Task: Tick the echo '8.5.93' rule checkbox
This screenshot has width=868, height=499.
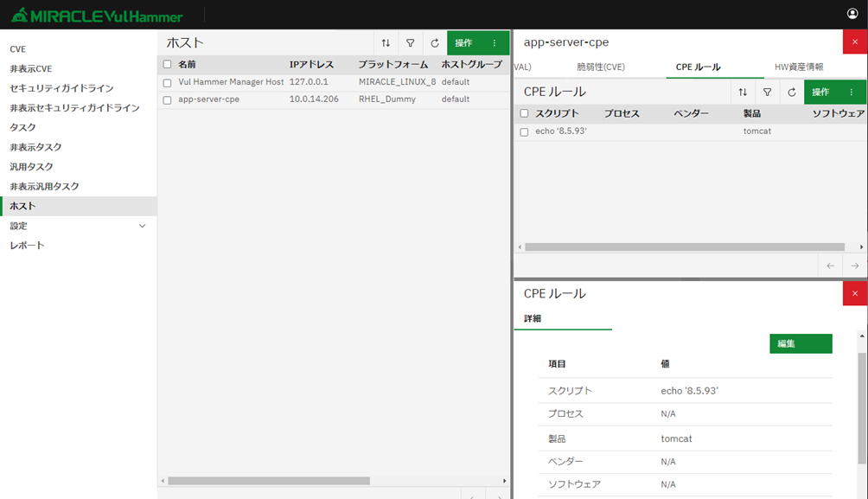Action: pos(524,132)
